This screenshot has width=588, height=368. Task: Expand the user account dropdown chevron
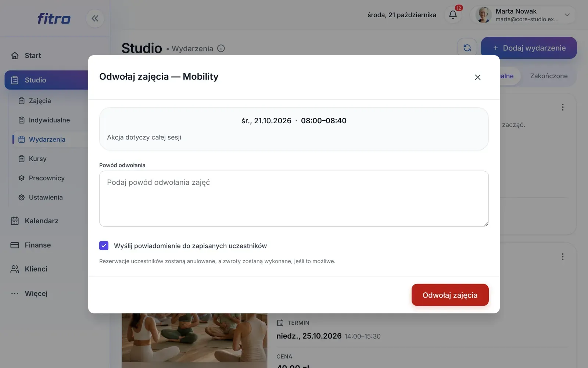pos(567,15)
